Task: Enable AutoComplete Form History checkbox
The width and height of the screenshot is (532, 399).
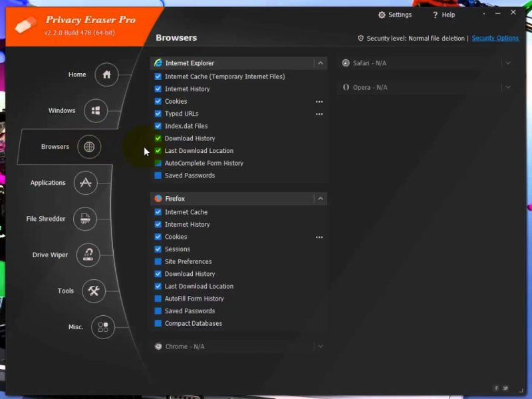Action: [x=158, y=163]
